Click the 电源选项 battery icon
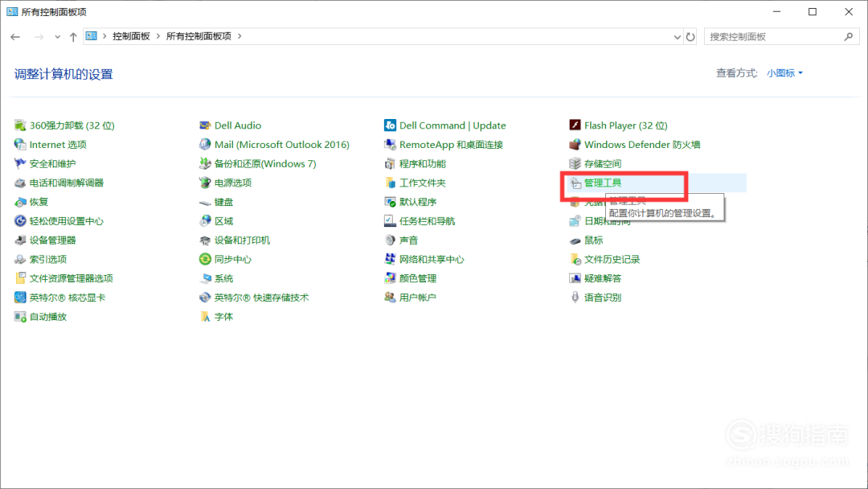This screenshot has width=868, height=489. [x=205, y=183]
